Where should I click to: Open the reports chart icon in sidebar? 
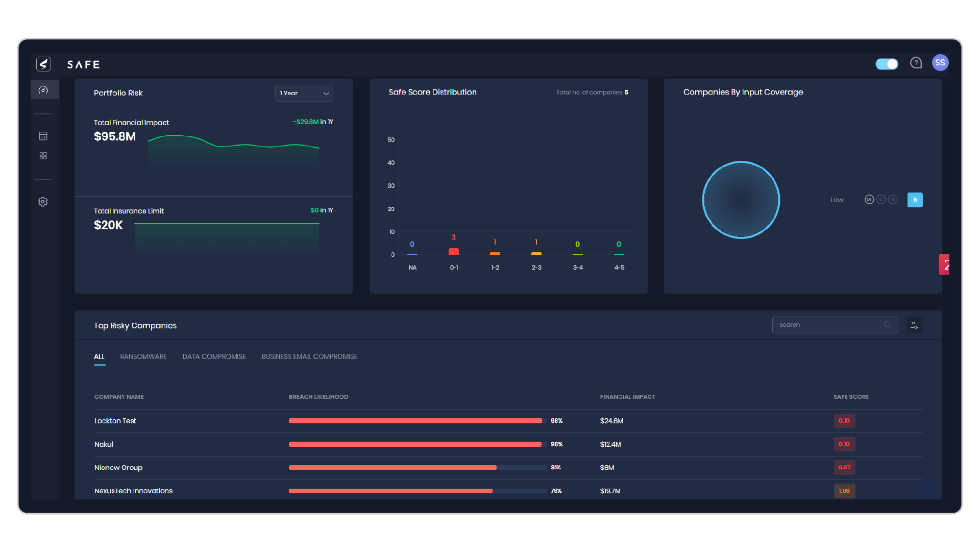pos(43,136)
